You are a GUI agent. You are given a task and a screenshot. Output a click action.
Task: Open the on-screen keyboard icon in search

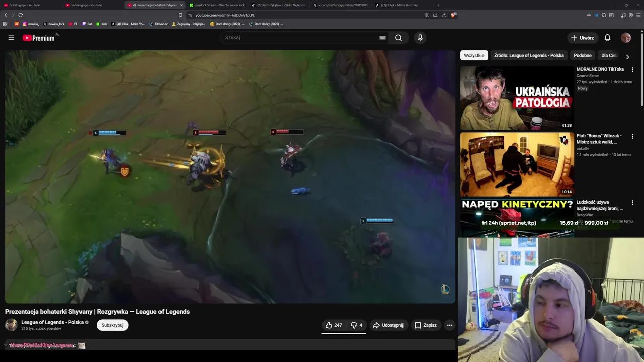coord(382,38)
